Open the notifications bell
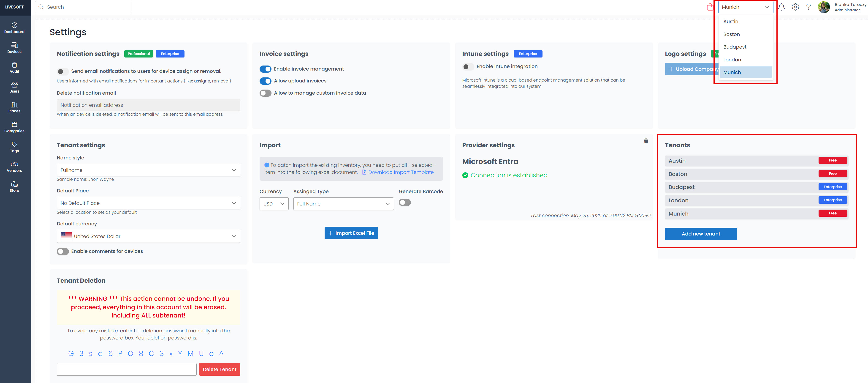This screenshot has height=383, width=868. tap(781, 7)
